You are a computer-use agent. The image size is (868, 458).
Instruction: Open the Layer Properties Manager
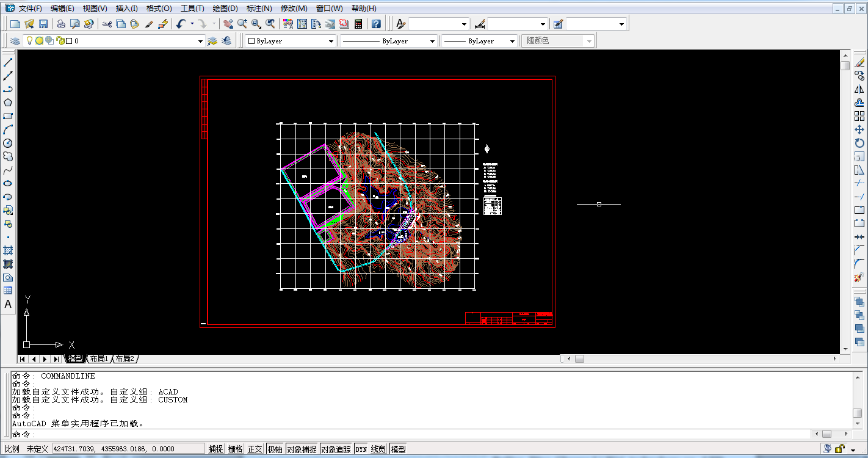coord(15,41)
